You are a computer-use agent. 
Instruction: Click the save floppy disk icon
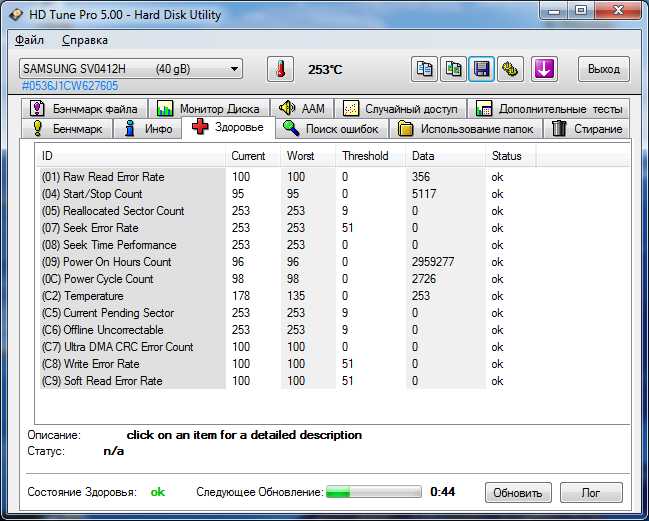[x=481, y=69]
